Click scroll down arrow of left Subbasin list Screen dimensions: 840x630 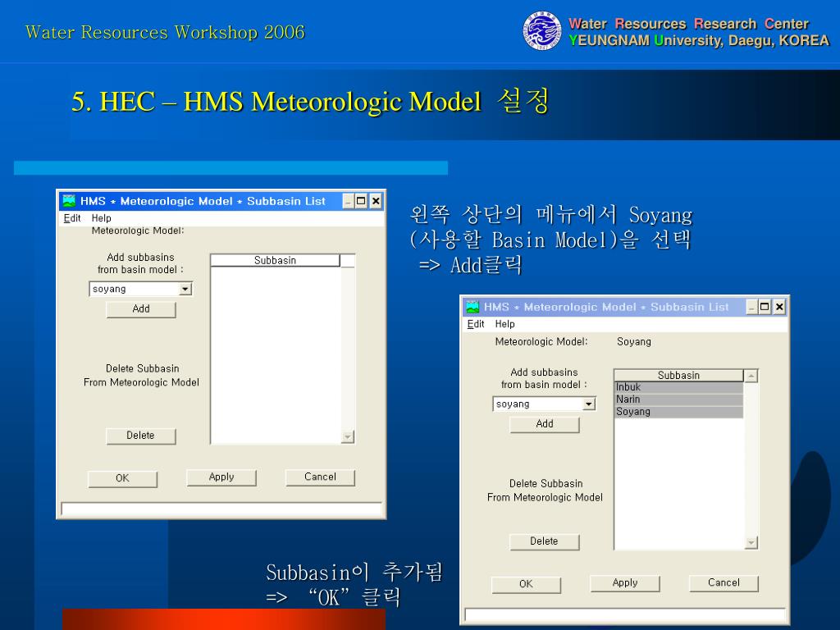point(348,437)
